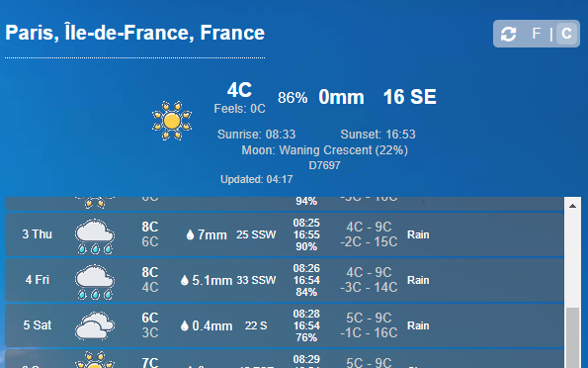The height and width of the screenshot is (368, 588).
Task: Click the sunny icon in the bottom row
Action: tap(95, 360)
